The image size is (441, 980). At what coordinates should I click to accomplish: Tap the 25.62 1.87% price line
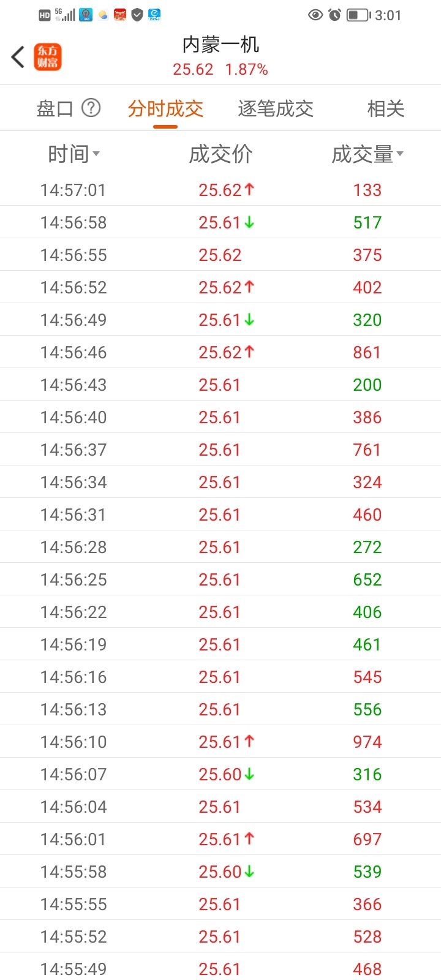(221, 69)
